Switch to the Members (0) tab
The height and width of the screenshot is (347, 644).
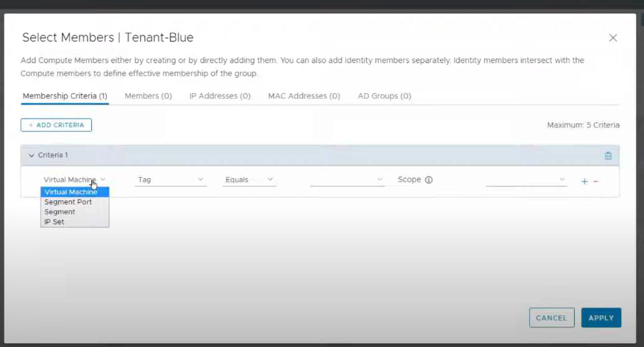[x=148, y=96]
